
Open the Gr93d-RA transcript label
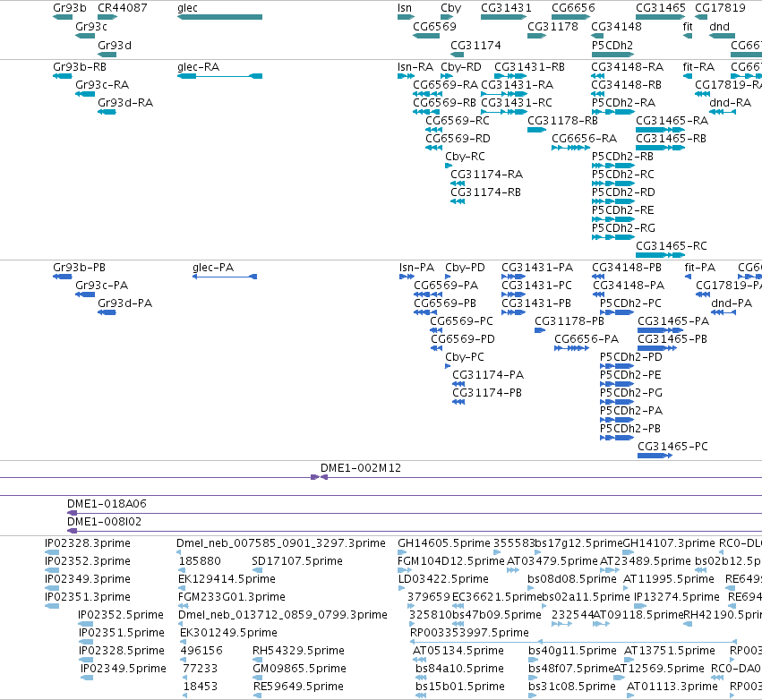(125, 103)
